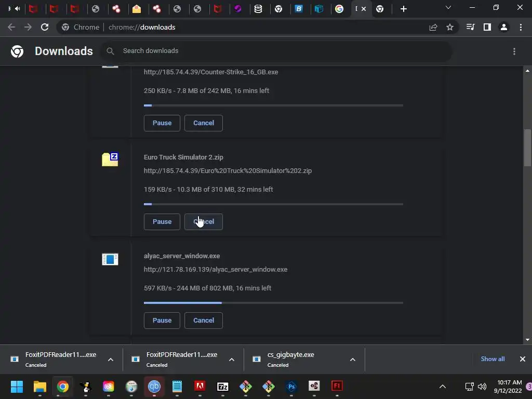Screen dimensions: 532x399
Task: Click the Chrome logo beside Downloads title
Action: 17,51
